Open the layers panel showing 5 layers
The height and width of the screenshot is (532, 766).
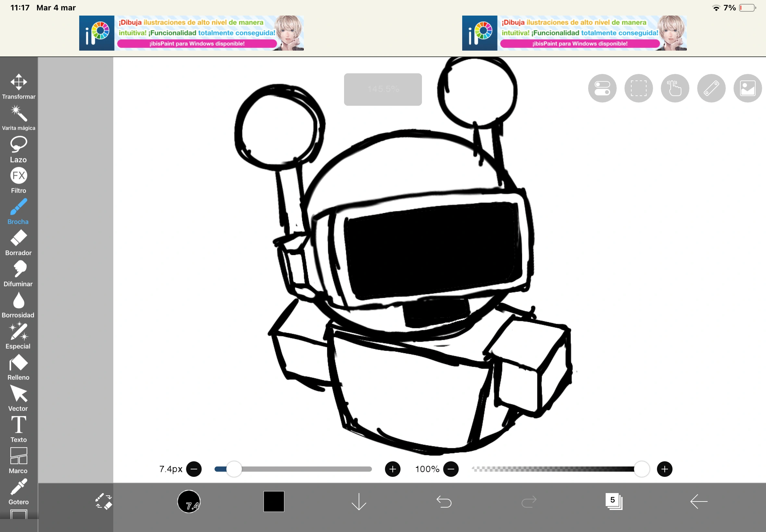pyautogui.click(x=613, y=501)
